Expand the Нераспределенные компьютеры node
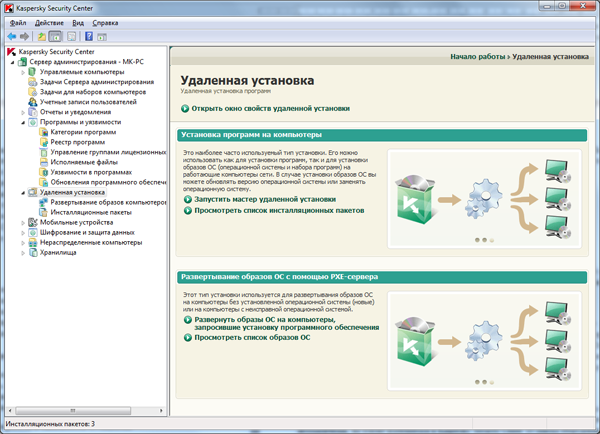This screenshot has width=600, height=434. [x=23, y=243]
